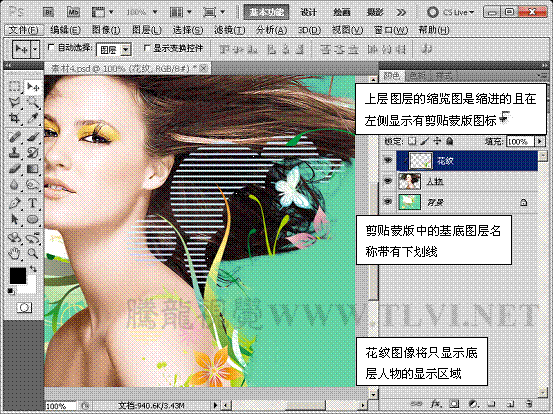Switch to the 设计 workspace
This screenshot has width=553, height=414.
click(x=308, y=12)
